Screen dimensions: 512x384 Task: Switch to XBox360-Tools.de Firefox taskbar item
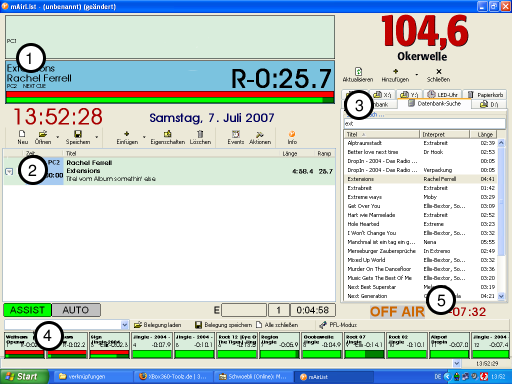[174, 377]
